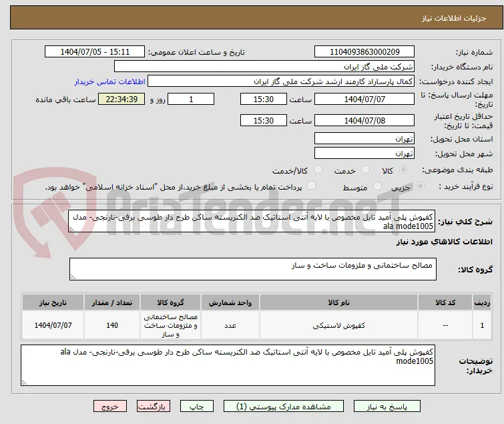504x424 pixels.
Task: Click the general need description text area
Action: click(x=252, y=221)
